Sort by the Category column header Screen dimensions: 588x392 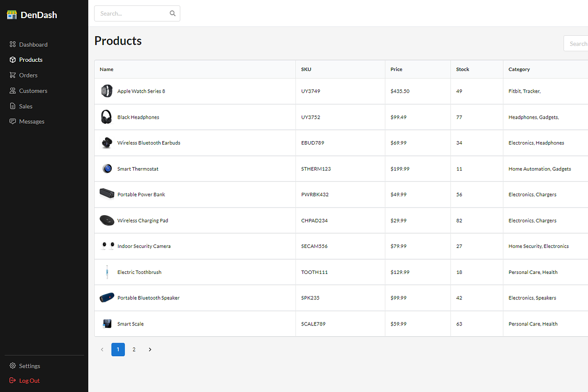coord(519,70)
